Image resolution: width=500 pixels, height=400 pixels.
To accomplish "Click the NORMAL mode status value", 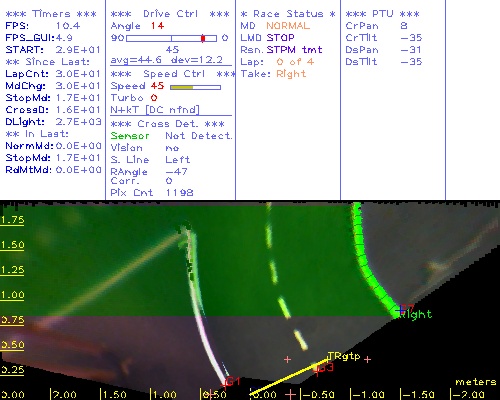I will pyautogui.click(x=288, y=26).
